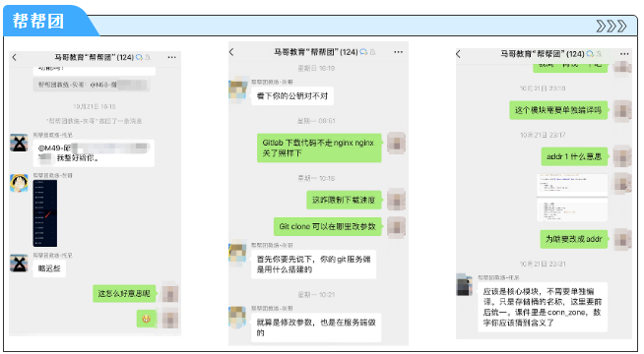The width and height of the screenshot is (644, 354).
Task: Open the avatar beside 这个模块需要单独编译吗
Action: 622,110
